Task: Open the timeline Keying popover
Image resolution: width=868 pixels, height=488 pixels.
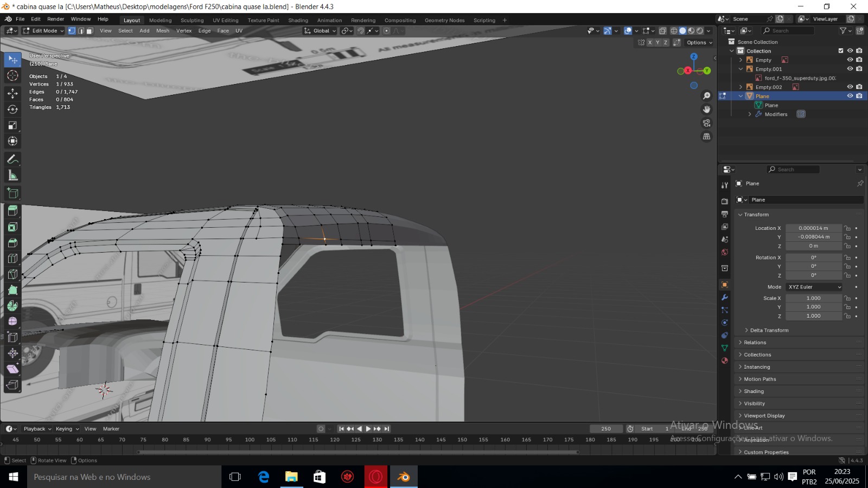Action: (67, 429)
